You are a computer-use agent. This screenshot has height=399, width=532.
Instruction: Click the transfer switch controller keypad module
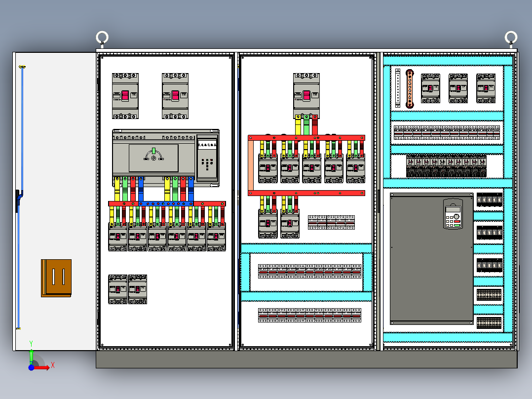207,158
